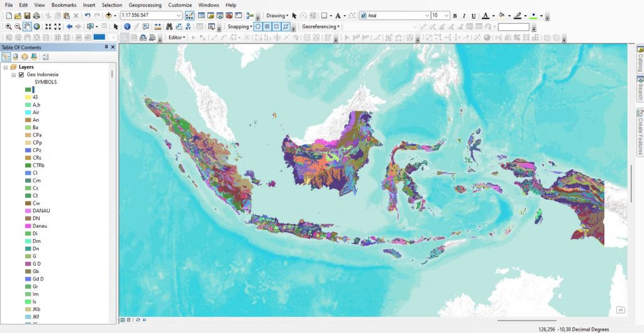Image resolution: width=644 pixels, height=333 pixels.
Task: Toggle Edge Snapping
Action: [286, 26]
